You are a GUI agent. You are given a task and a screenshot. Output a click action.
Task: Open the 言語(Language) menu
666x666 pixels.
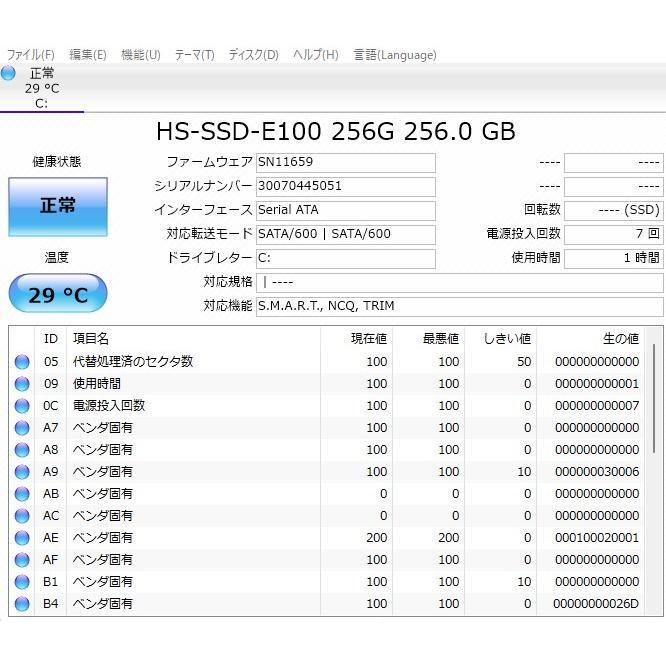pos(395,55)
